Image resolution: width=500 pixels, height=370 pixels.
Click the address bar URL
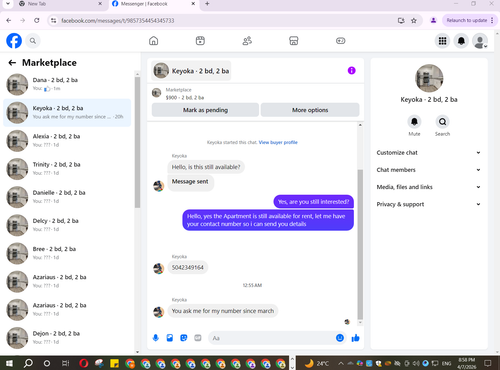(118, 21)
